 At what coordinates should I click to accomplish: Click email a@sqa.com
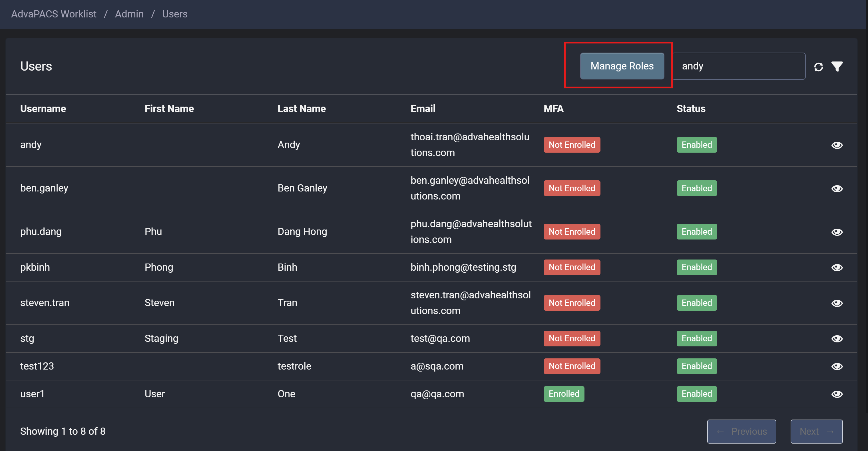pos(437,366)
